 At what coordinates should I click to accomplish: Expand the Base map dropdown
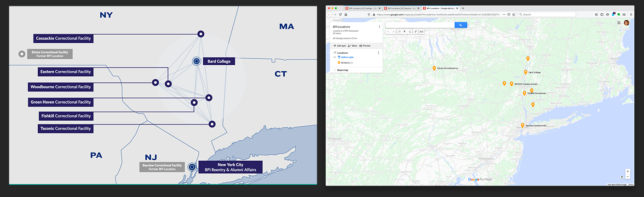(334, 70)
